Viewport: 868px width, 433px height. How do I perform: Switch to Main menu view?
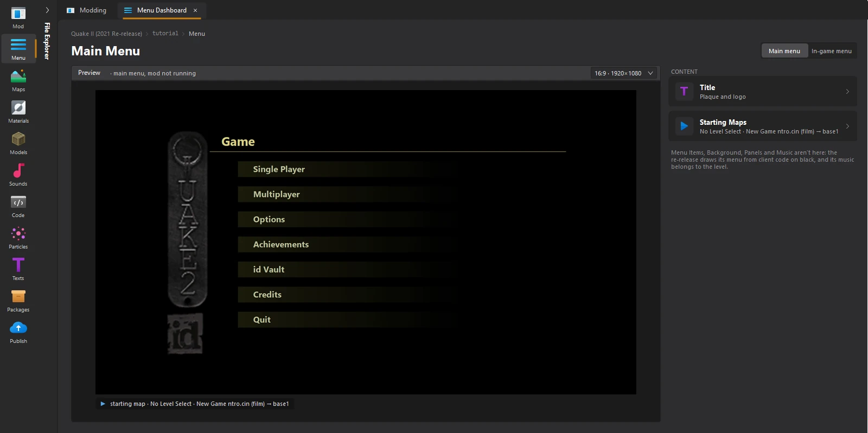coord(784,51)
